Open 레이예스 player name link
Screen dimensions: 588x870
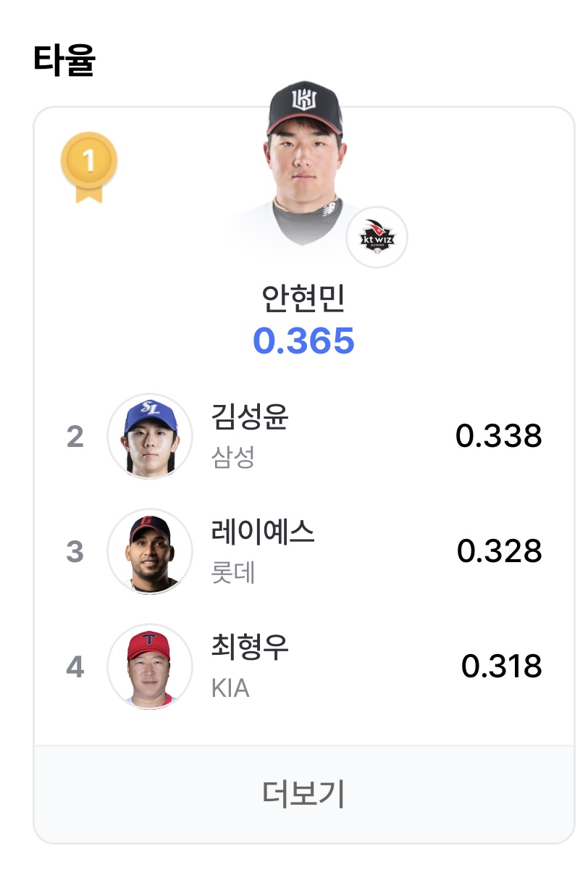263,532
